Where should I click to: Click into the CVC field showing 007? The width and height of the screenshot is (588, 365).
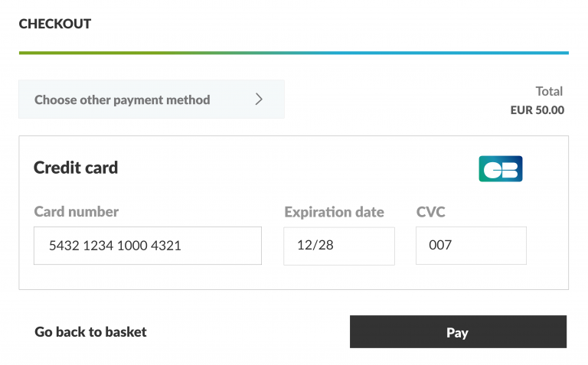click(470, 246)
